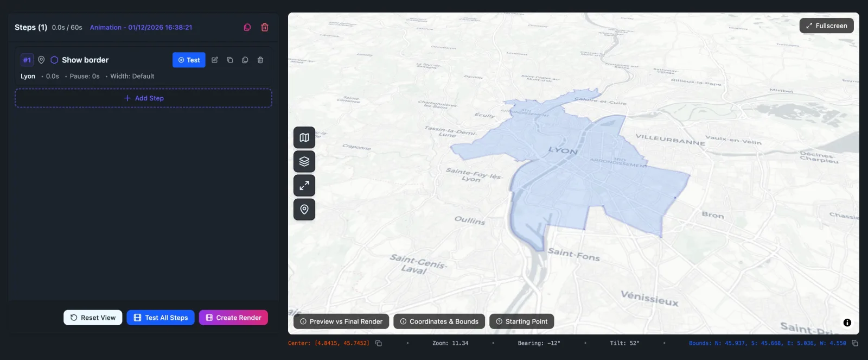This screenshot has height=360, width=868.
Task: Click the Width: Default text
Action: tap(132, 76)
